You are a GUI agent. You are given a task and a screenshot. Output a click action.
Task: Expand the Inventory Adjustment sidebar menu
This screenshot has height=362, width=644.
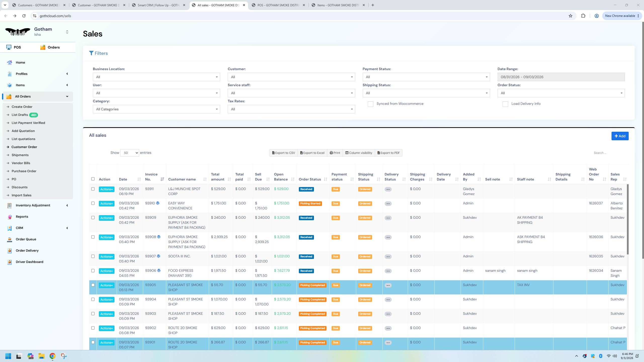point(38,205)
